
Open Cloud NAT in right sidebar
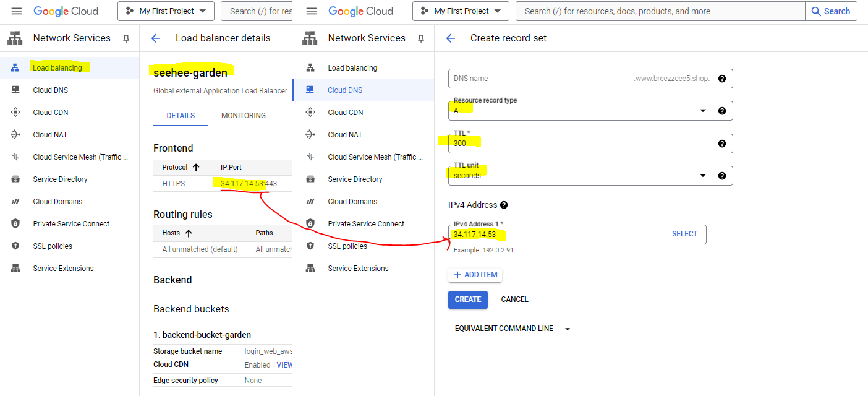[363, 135]
